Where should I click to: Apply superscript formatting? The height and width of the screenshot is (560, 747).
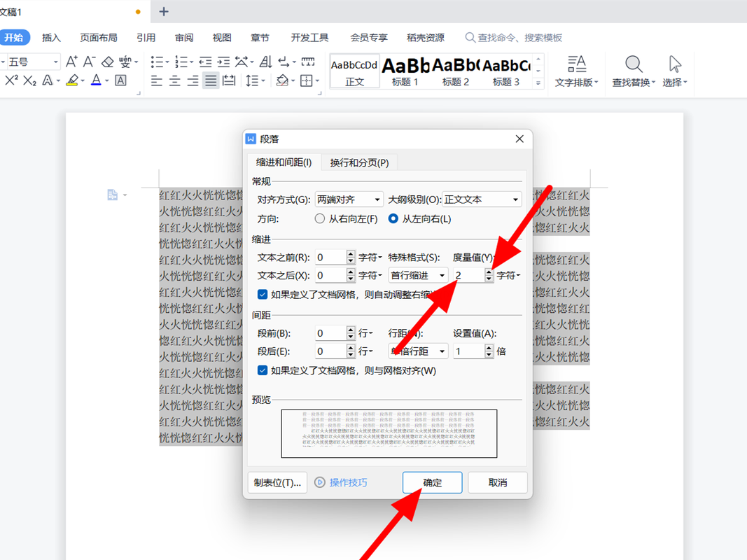click(x=11, y=80)
